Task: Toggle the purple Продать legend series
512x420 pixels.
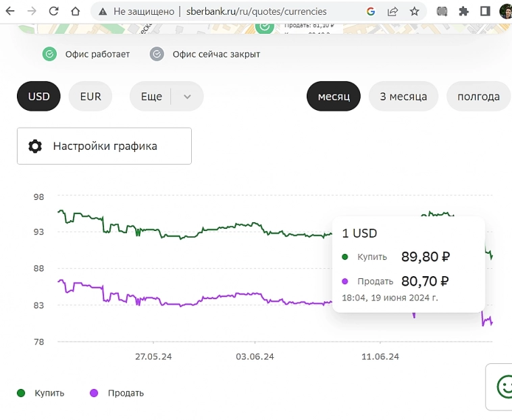Action: (116, 393)
